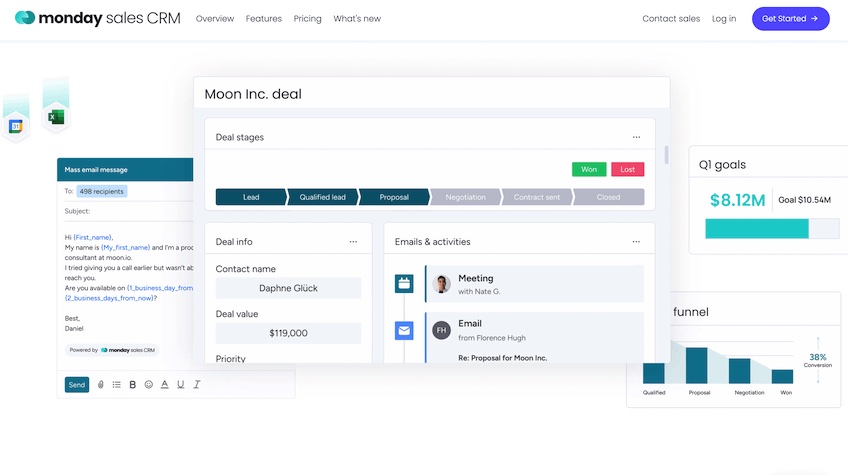
Task: Click the Get Started button
Action: [x=790, y=18]
